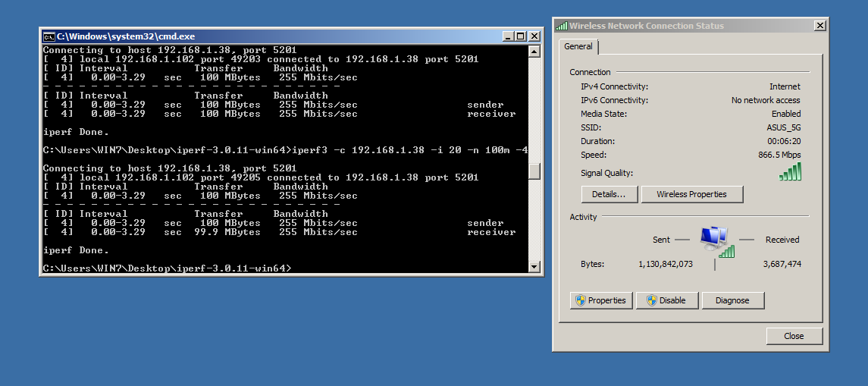Viewport: 868px width, 386px height.
Task: Click the wireless signal icon in dialog title
Action: (x=562, y=26)
